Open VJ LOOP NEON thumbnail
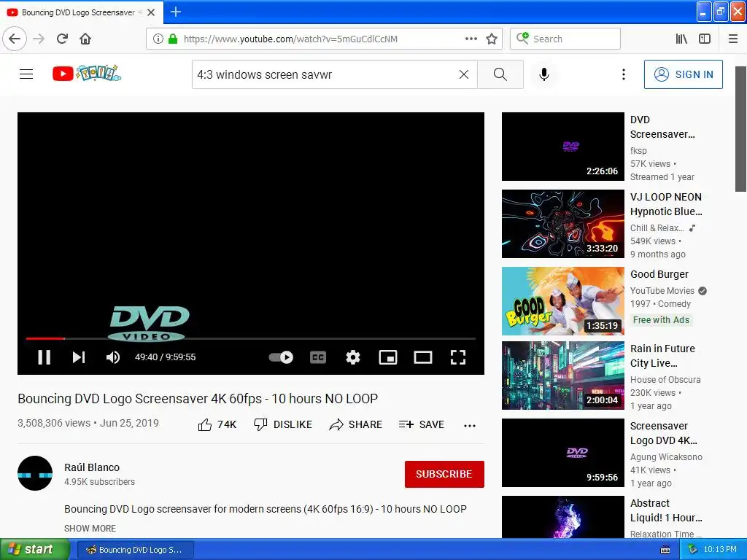The width and height of the screenshot is (747, 560). pyautogui.click(x=563, y=224)
